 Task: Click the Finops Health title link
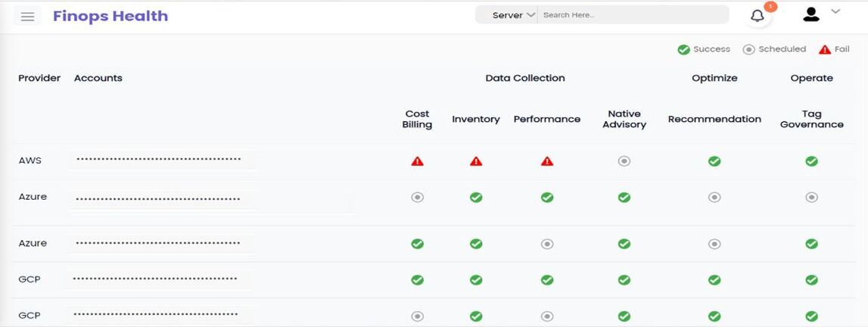(x=110, y=16)
